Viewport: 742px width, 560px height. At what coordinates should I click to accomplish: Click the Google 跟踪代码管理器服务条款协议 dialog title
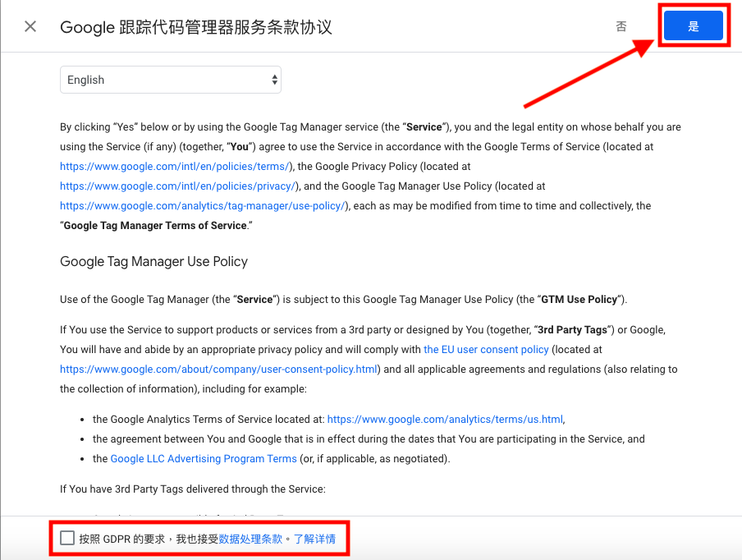tap(196, 27)
